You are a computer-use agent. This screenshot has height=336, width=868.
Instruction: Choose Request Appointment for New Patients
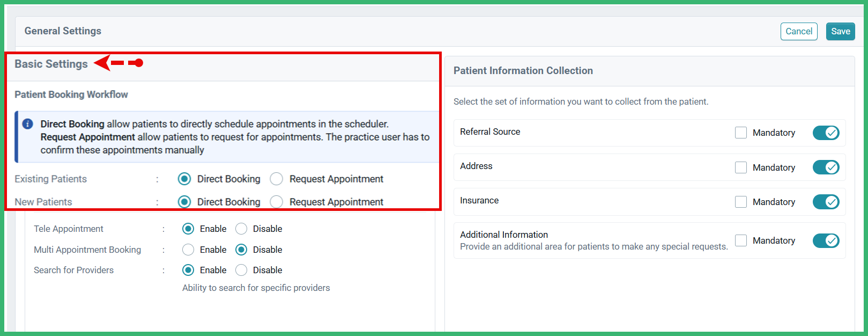point(276,202)
